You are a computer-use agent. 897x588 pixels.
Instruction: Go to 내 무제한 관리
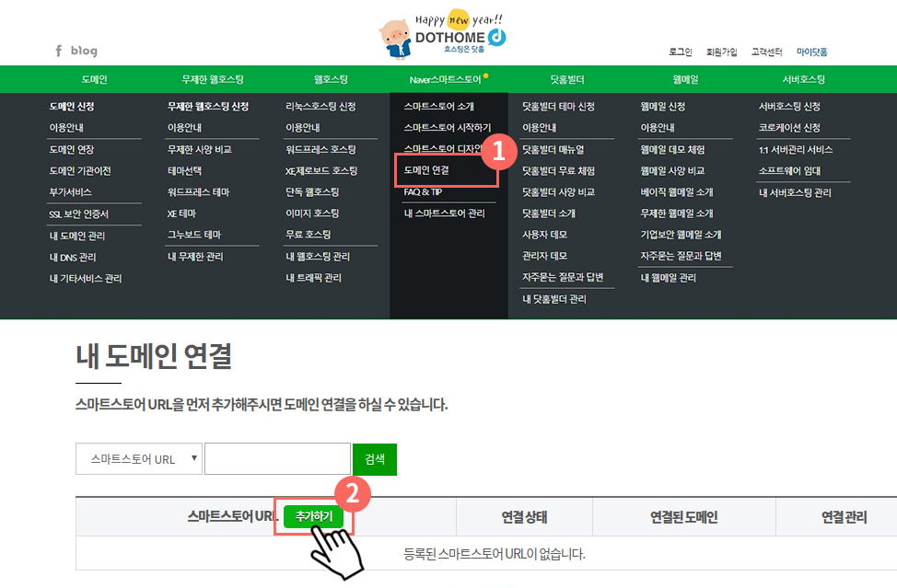click(x=195, y=257)
